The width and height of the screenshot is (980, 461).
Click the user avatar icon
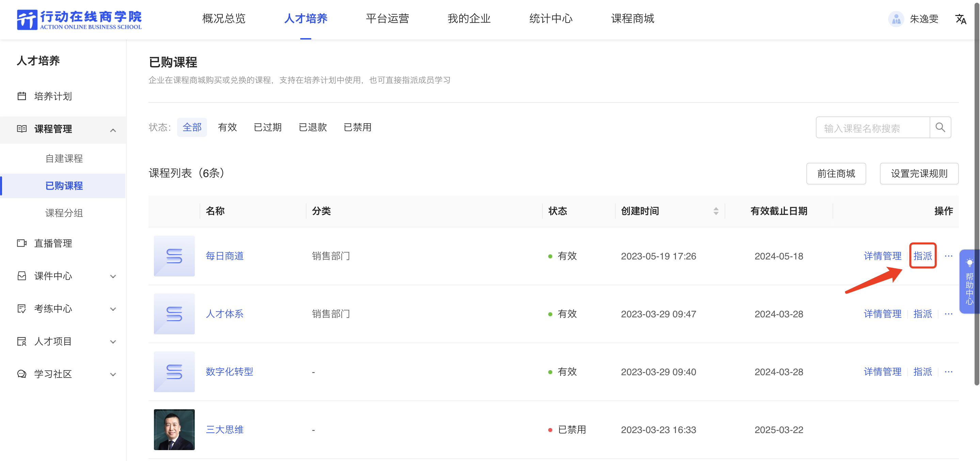pos(896,19)
